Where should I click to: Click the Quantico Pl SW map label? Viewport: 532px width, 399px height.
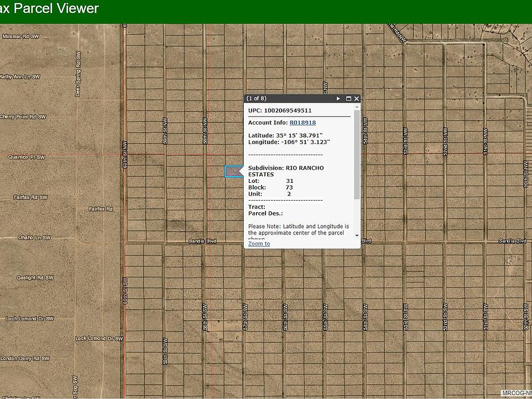coord(26,157)
